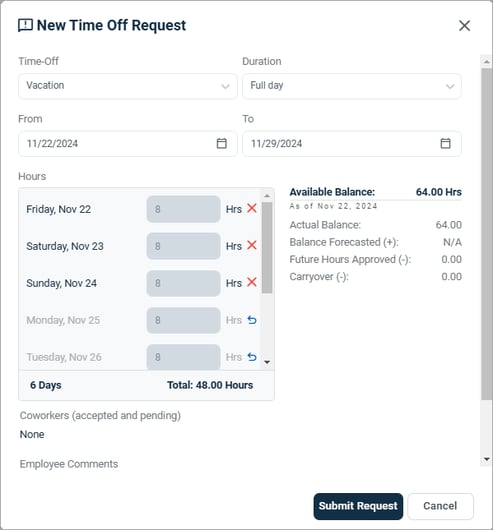Open the To date calendar picker
Viewport: 493px width, 530px height.
tap(445, 143)
